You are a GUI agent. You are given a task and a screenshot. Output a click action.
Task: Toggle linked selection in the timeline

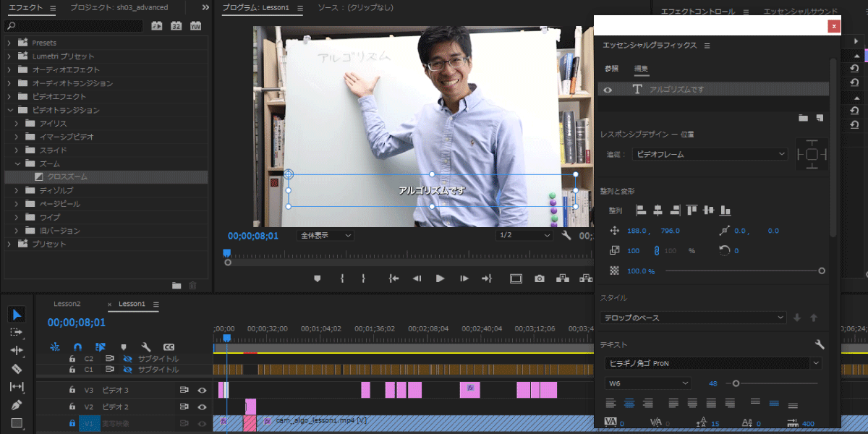pyautogui.click(x=101, y=347)
